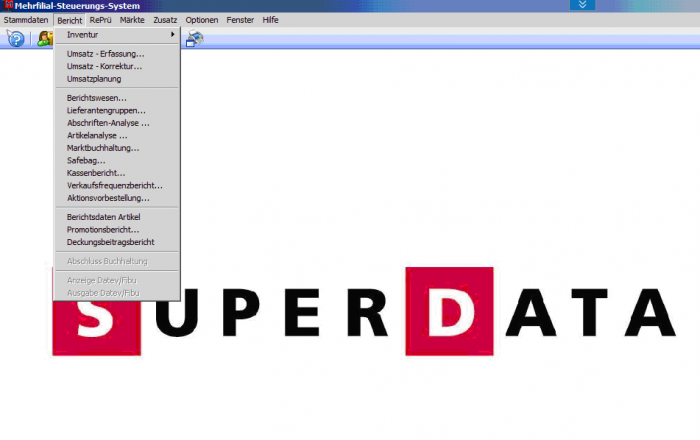The image size is (700, 440).
Task: Choose Umsatz - Erfassung... entry
Action: click(x=117, y=54)
